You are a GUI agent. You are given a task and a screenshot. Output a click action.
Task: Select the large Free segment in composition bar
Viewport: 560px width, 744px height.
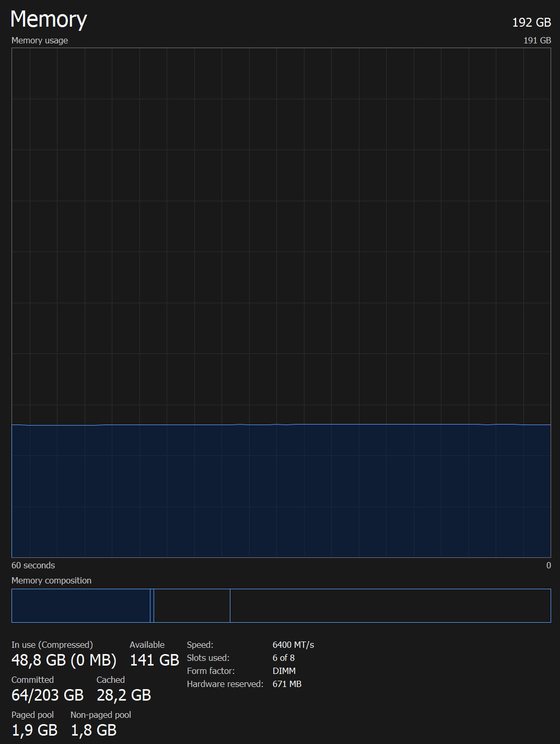(390, 605)
